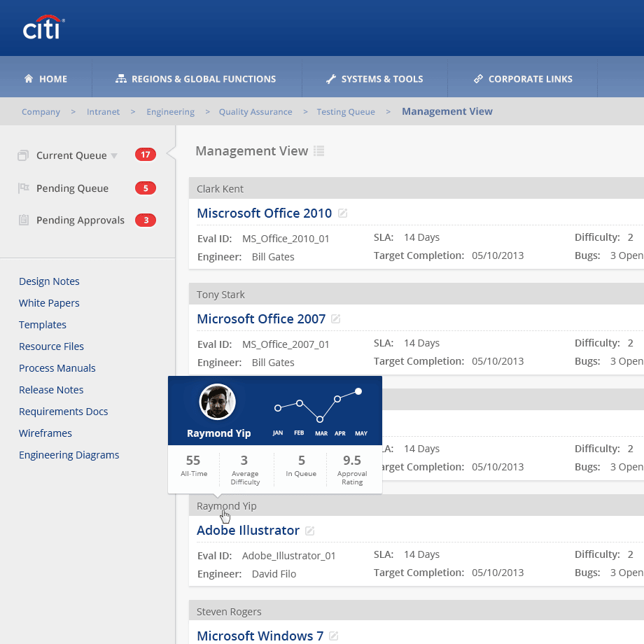
Task: Click the Corporate Links chain icon
Action: click(478, 79)
